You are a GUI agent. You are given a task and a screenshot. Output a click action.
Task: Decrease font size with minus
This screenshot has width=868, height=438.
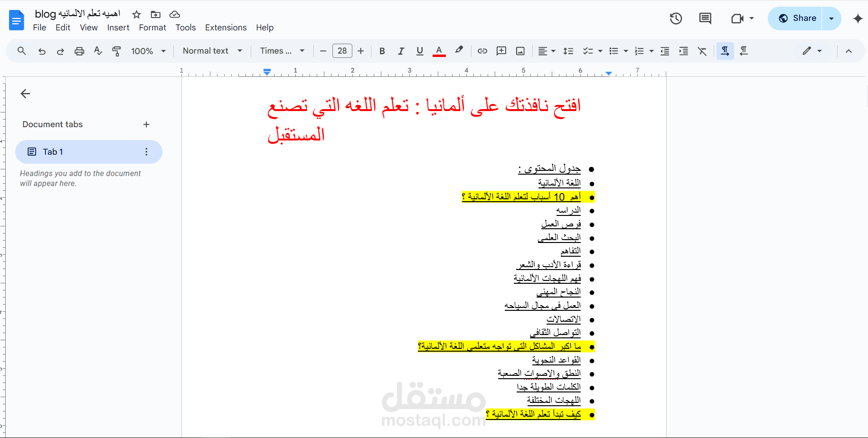(x=323, y=51)
